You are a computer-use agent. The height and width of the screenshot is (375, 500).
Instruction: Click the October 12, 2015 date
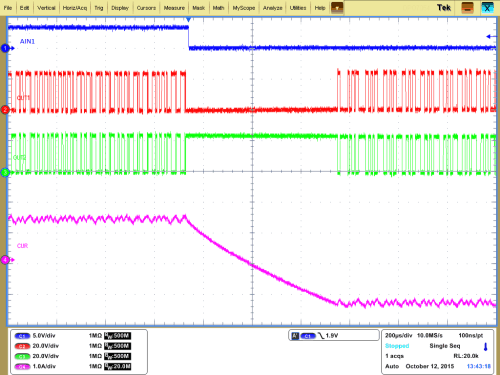coord(430,366)
